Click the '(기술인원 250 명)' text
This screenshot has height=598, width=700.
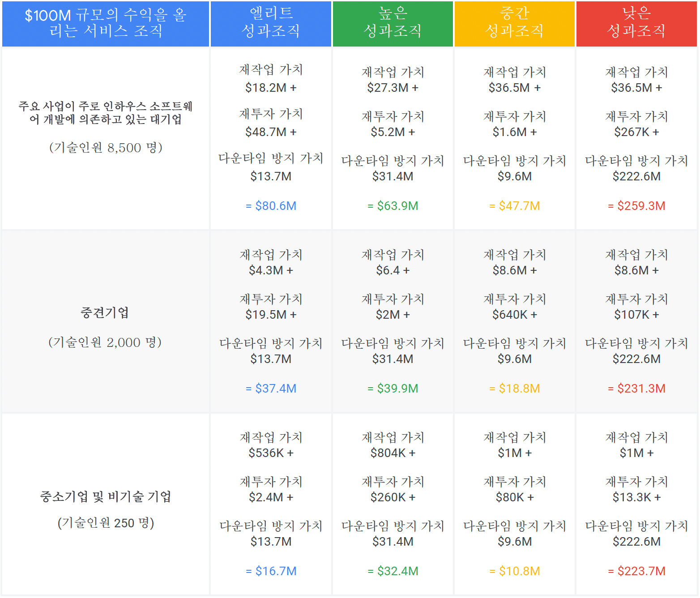click(106, 523)
